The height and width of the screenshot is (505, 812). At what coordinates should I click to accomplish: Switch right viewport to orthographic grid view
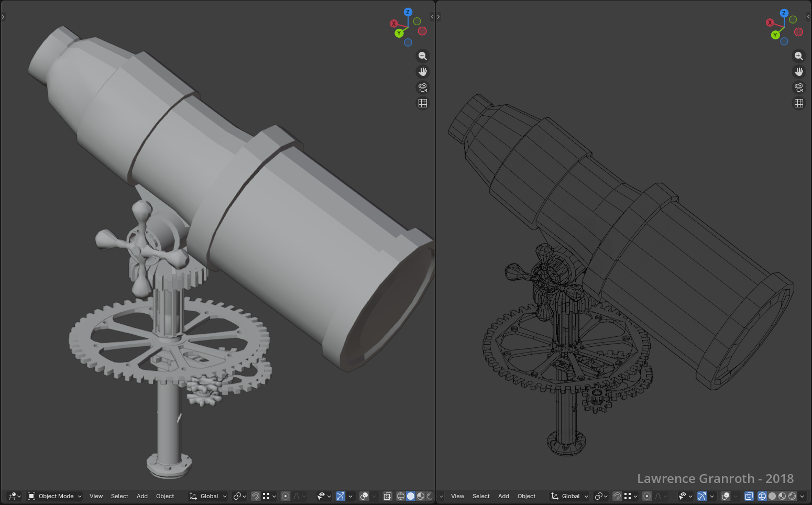pos(798,103)
